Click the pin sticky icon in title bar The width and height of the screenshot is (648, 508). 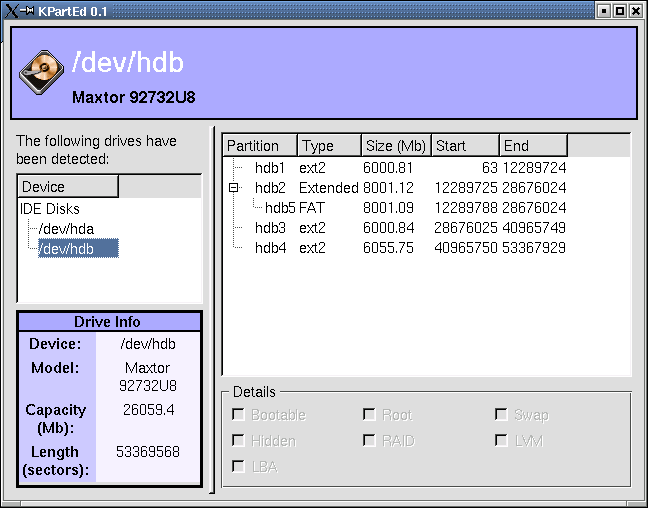(27, 11)
